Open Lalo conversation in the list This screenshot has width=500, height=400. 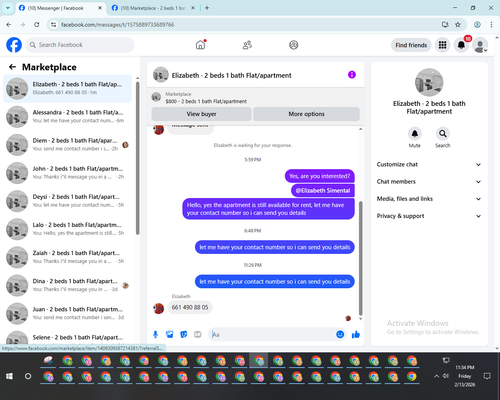67,229
